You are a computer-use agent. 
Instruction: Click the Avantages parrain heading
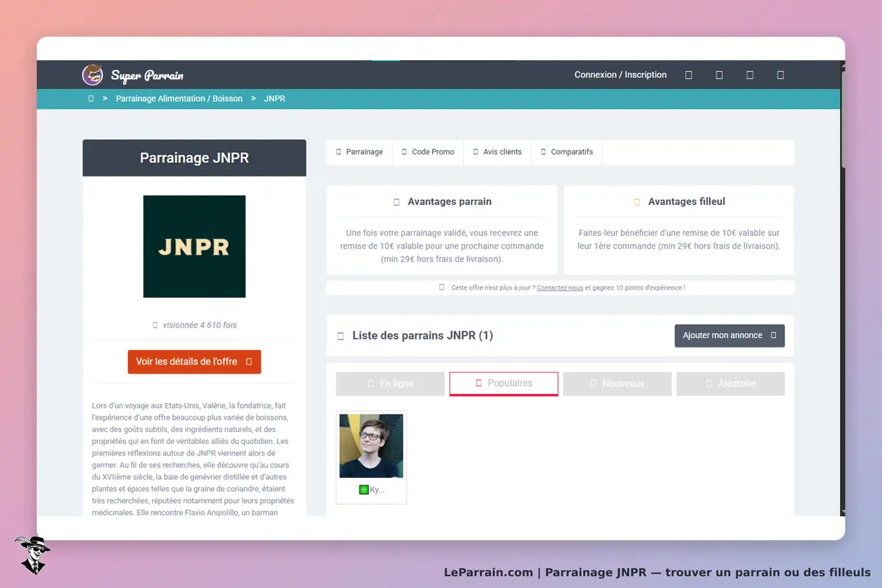point(449,201)
